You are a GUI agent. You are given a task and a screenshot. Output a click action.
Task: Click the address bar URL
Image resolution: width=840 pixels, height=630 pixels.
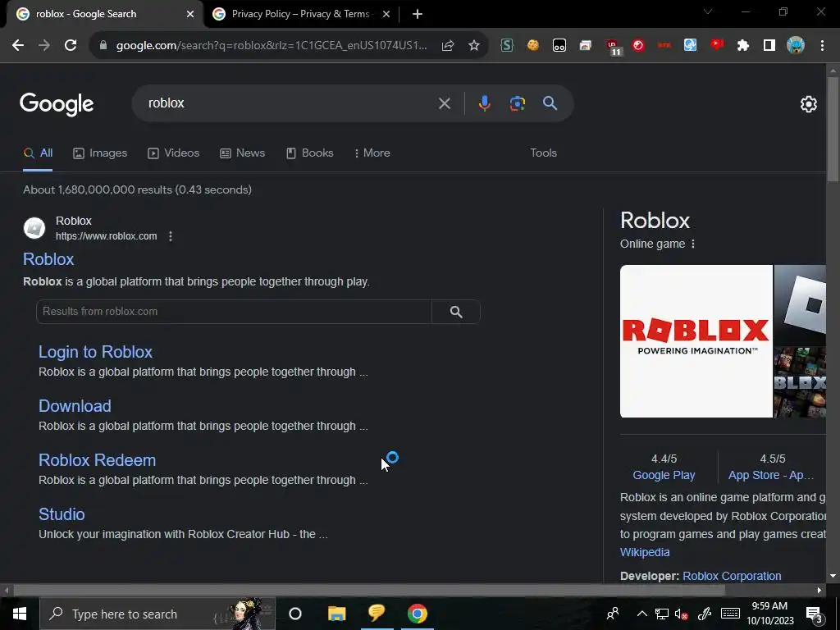click(x=272, y=46)
